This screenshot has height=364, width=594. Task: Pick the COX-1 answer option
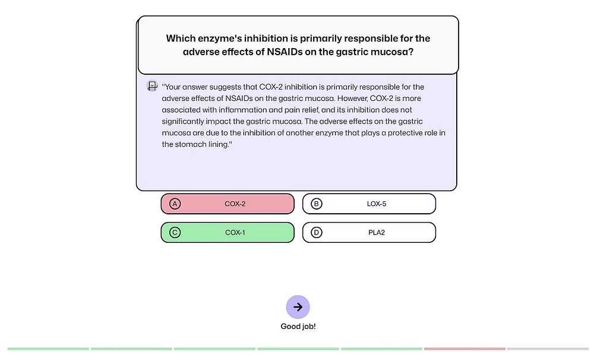click(x=235, y=233)
